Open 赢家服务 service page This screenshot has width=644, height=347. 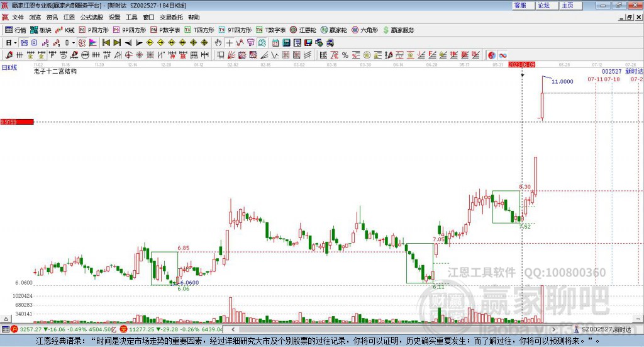pos(398,30)
